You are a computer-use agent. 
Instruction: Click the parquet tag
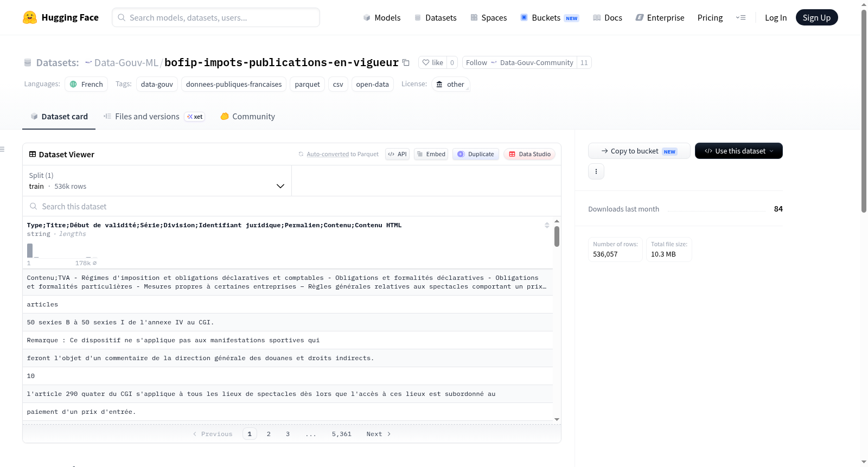point(308,84)
